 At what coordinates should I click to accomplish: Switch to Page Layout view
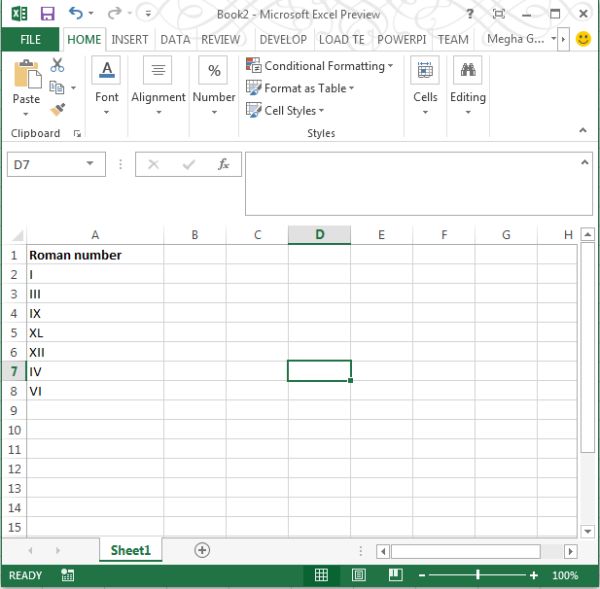359,575
